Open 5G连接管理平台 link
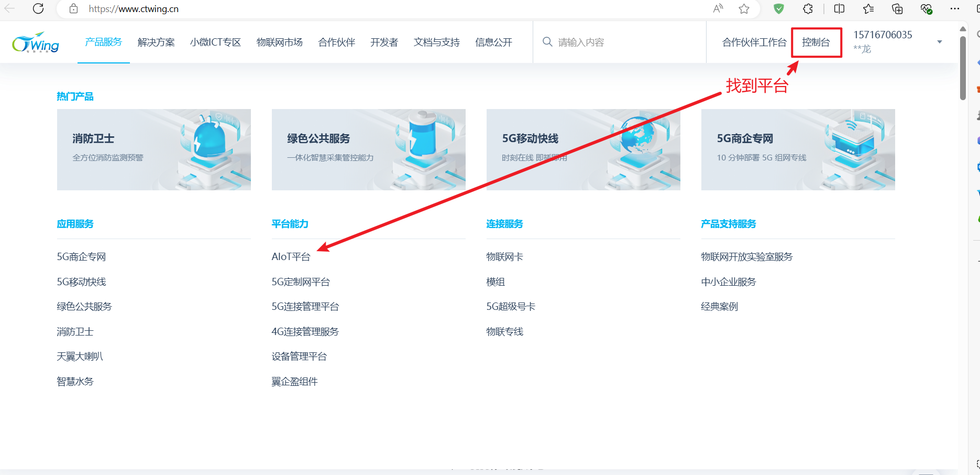Viewport: 980px width, 475px height. tap(305, 307)
